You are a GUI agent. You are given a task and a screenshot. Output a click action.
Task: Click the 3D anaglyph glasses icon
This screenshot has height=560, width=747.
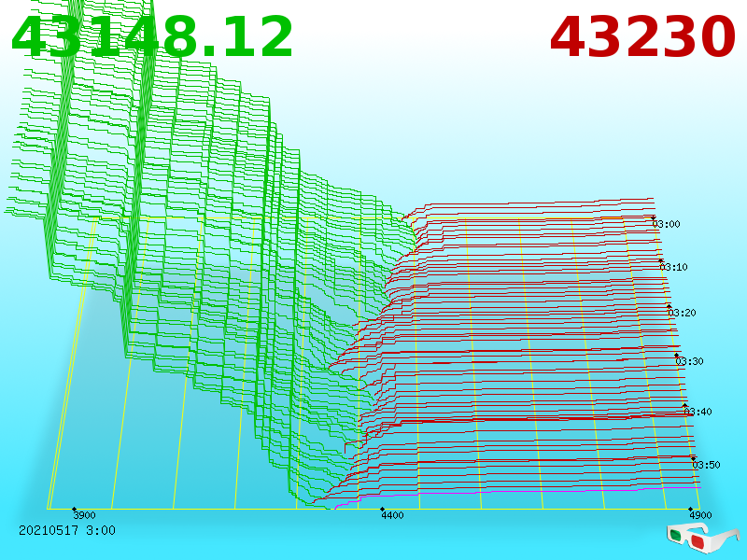click(x=702, y=538)
